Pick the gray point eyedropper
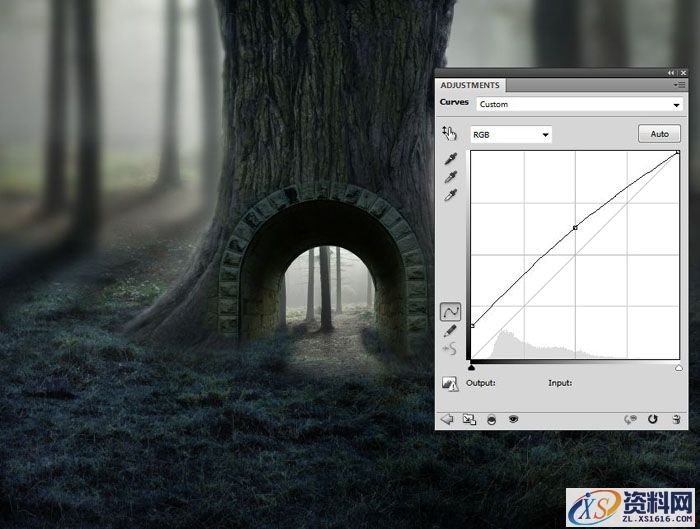 point(450,176)
